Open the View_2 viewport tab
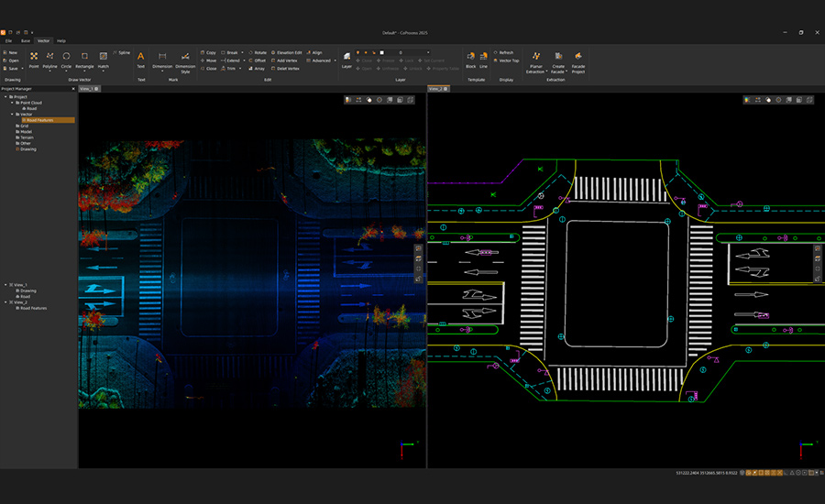Image resolution: width=825 pixels, height=504 pixels. pyautogui.click(x=435, y=89)
